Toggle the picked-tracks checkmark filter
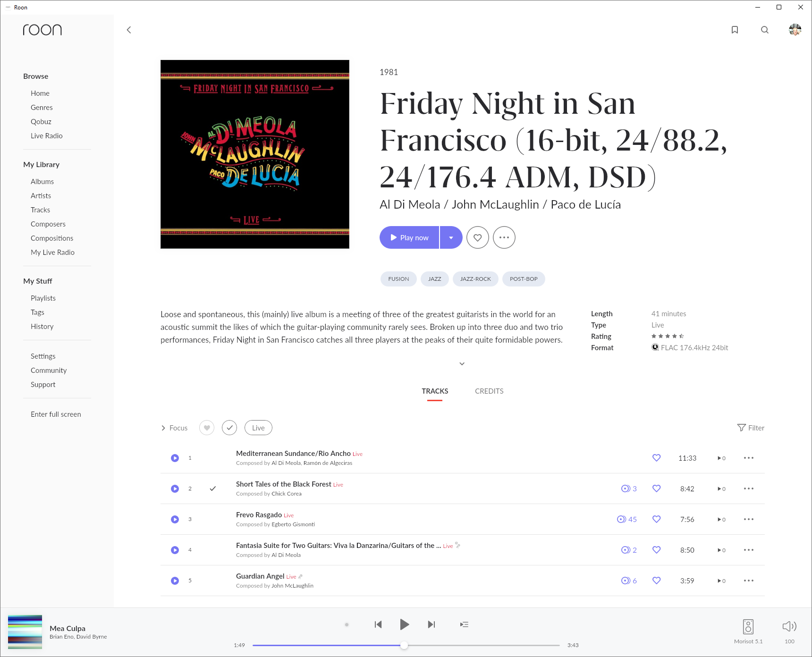The width and height of the screenshot is (812, 657). coord(229,428)
